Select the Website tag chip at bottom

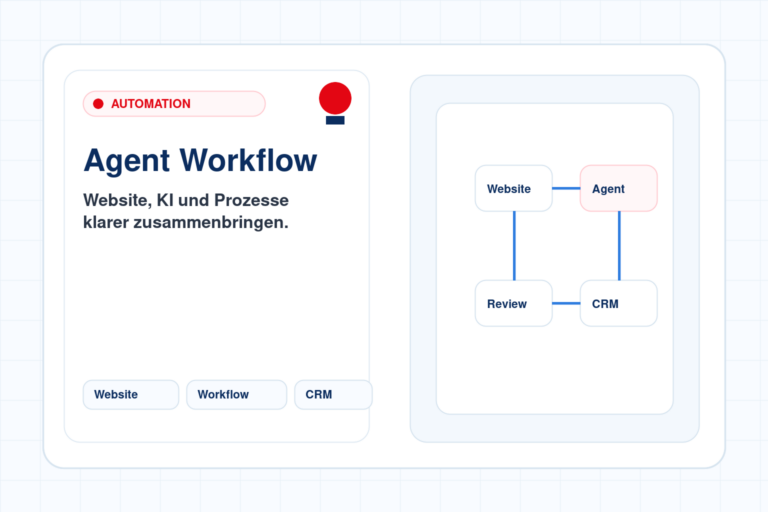point(131,394)
